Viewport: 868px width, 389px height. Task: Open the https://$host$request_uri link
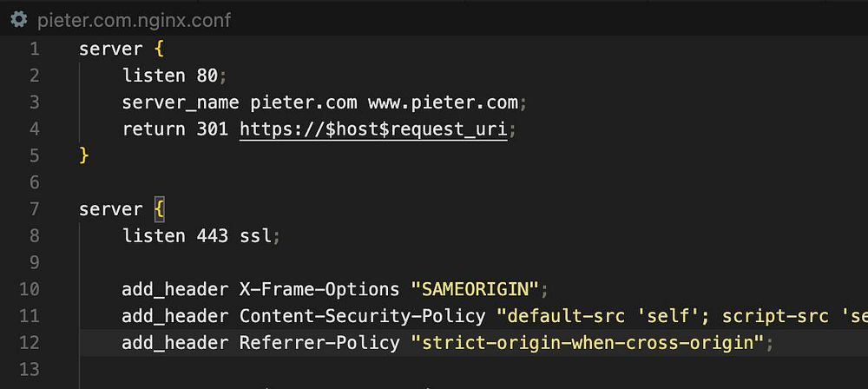[x=373, y=129]
